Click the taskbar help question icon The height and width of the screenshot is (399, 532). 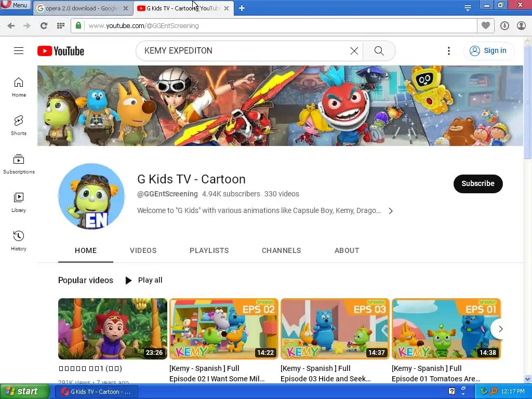(x=451, y=391)
